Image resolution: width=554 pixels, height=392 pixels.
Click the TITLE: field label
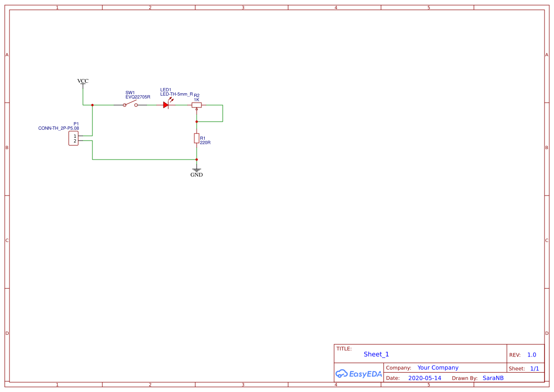[344, 348]
